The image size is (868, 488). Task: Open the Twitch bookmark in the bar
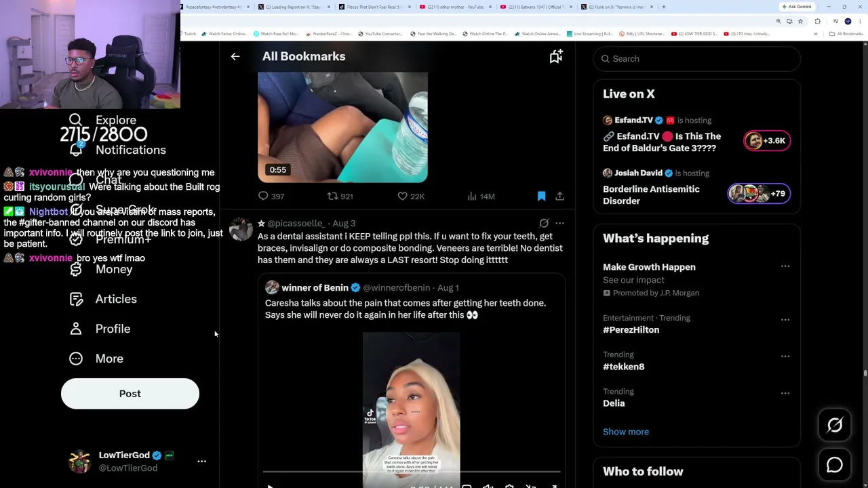(189, 34)
